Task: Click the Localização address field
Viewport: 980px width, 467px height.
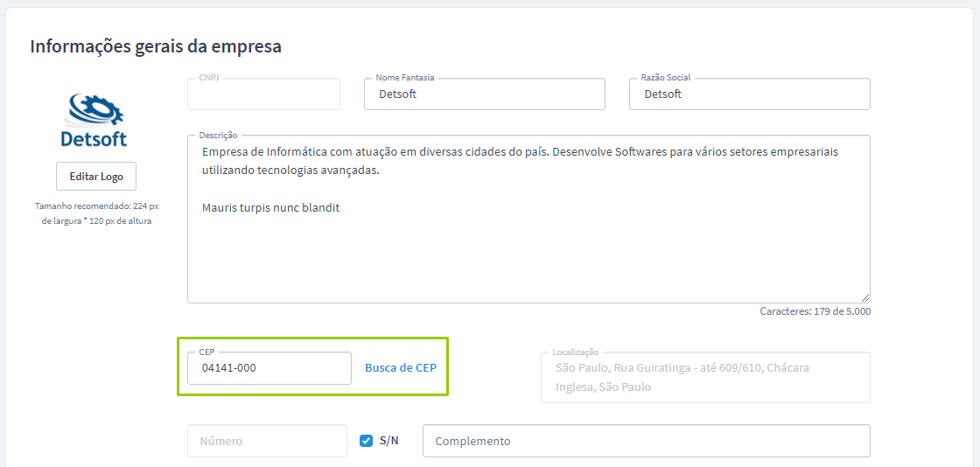Action: pos(705,378)
